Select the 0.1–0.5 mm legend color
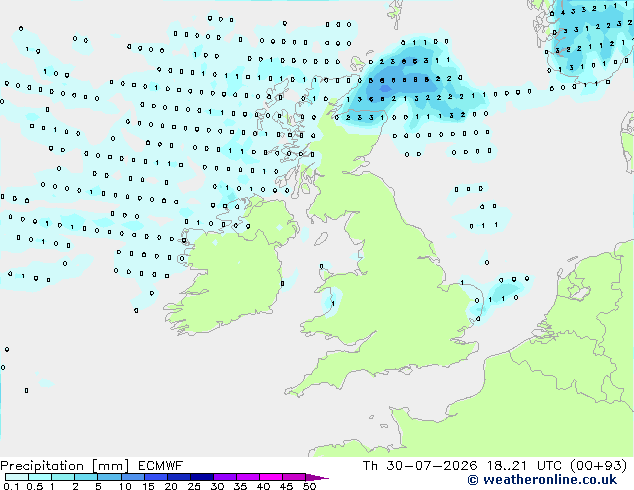This screenshot has height=490, width=634. (x=17, y=477)
